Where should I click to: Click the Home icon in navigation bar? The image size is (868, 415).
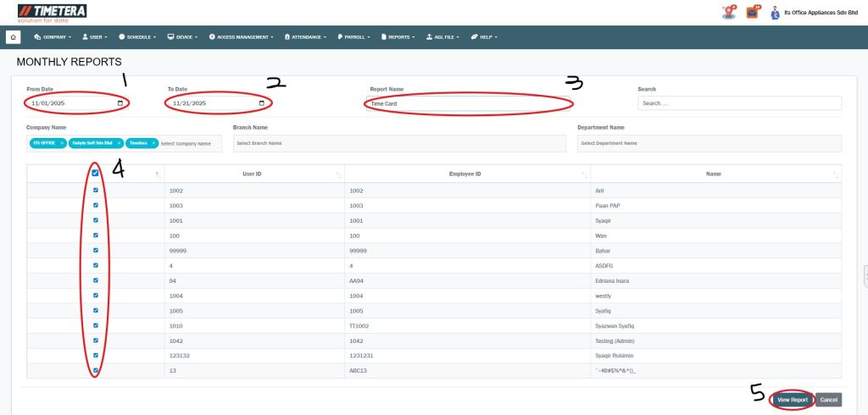13,37
